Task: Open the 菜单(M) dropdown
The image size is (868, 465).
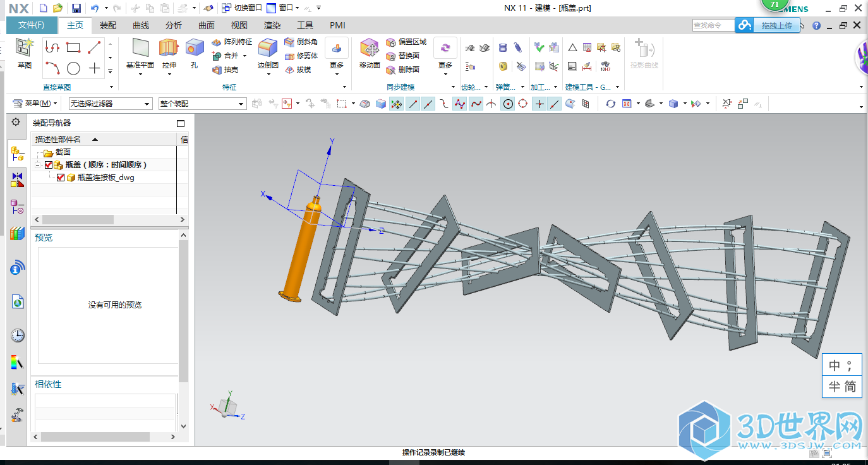Action: 36,103
